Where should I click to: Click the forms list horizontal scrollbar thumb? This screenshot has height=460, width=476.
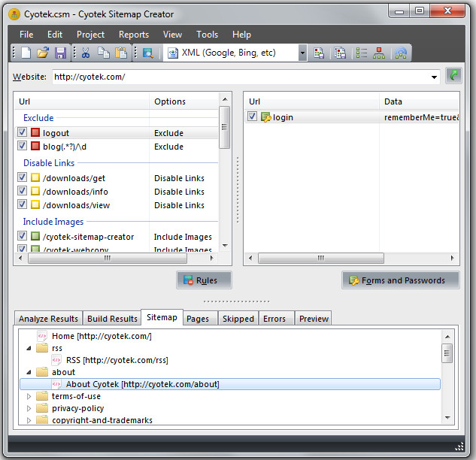[x=321, y=259]
